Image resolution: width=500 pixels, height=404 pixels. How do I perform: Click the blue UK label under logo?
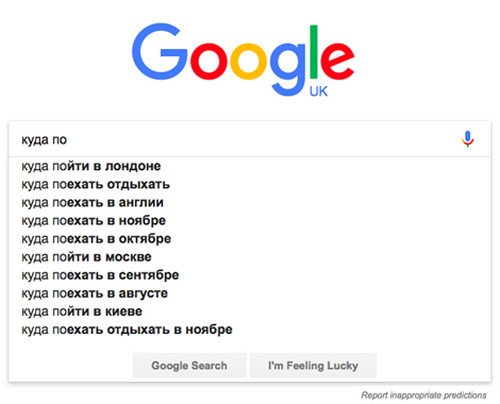pos(318,91)
